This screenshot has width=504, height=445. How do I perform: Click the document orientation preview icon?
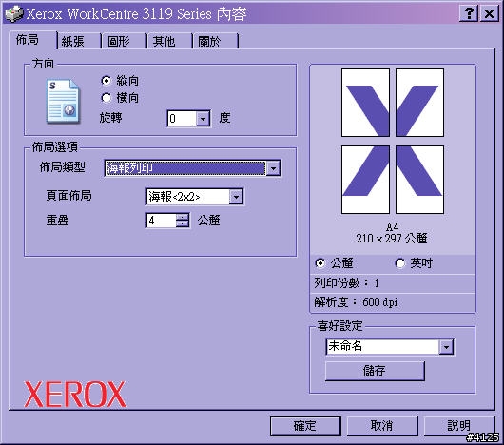[63, 102]
